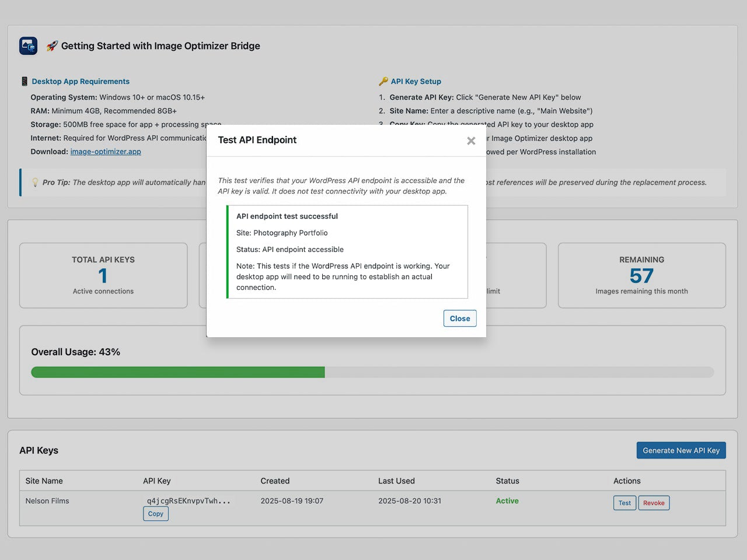The image size is (747, 560).
Task: Click the Status column header
Action: pos(507,481)
